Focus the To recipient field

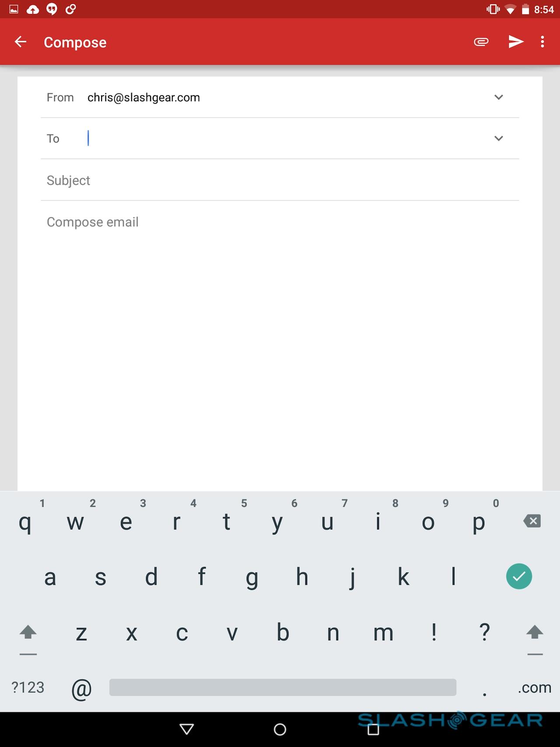pos(280,138)
